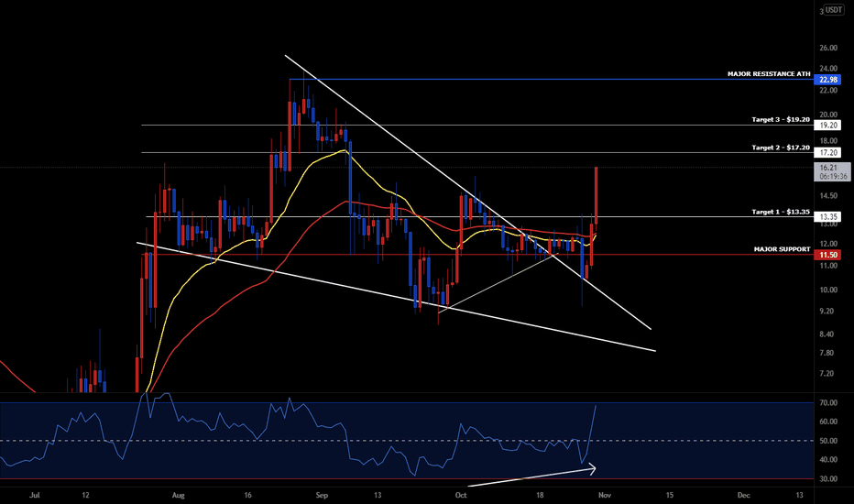Click the Target 2 - $17.20 annotation

(x=781, y=148)
